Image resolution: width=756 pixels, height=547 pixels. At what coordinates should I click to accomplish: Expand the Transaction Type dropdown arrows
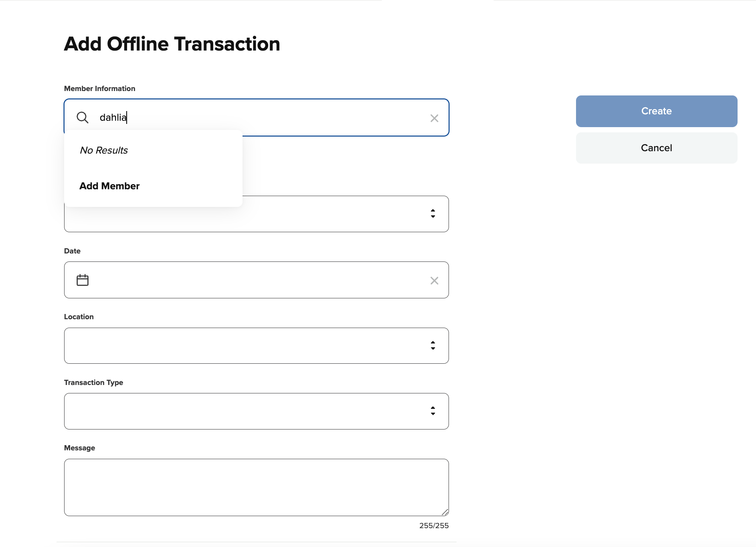(x=433, y=411)
